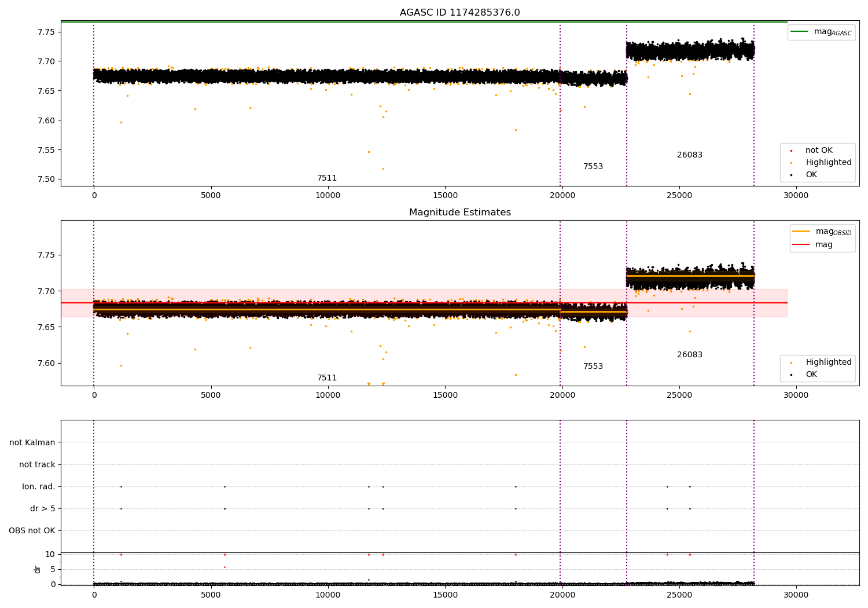Click obsid label '26083' in top plot
Image resolution: width=868 pixels, height=608 pixels.
click(x=690, y=155)
